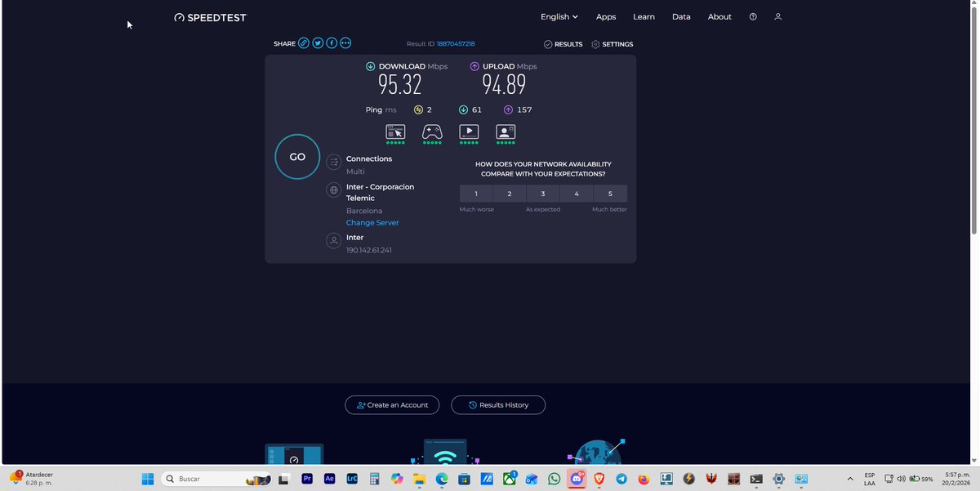Open Result ID 18870457218 link
This screenshot has height=491, width=980.
click(x=456, y=44)
